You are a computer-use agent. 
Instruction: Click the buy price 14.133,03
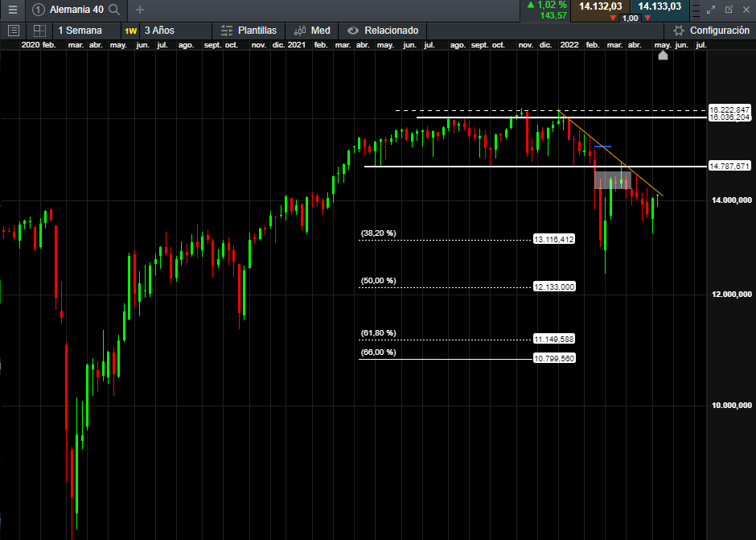point(659,6)
